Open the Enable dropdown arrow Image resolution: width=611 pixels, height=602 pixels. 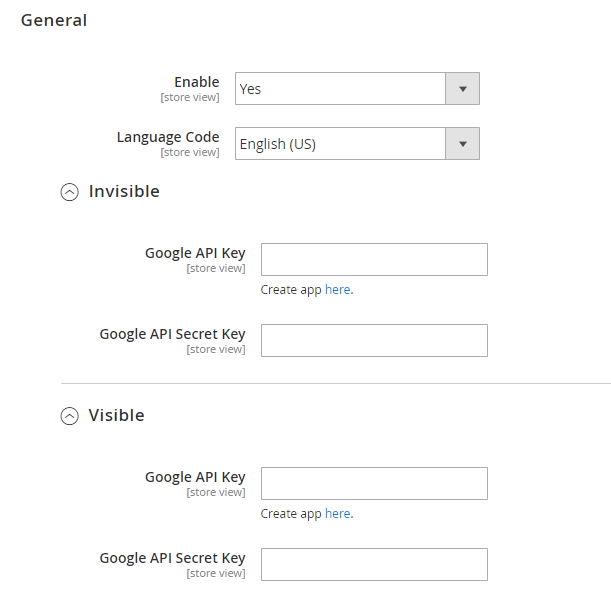(x=462, y=89)
